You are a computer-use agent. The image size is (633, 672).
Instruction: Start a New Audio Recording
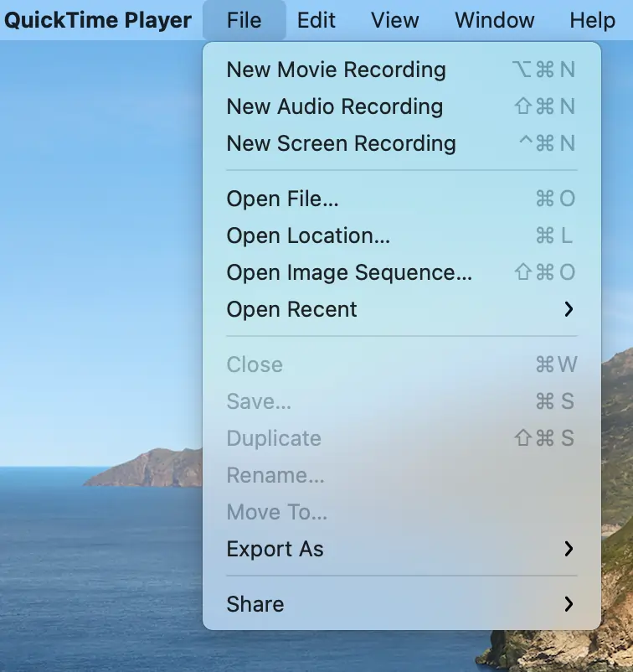click(x=402, y=106)
